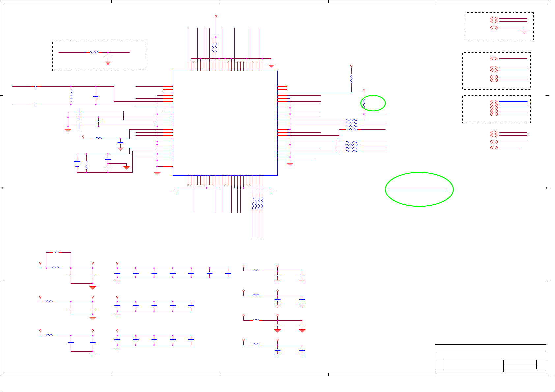This screenshot has height=392, width=555.
Task: Select the thick blue highlighted net line
Action: pos(513,102)
